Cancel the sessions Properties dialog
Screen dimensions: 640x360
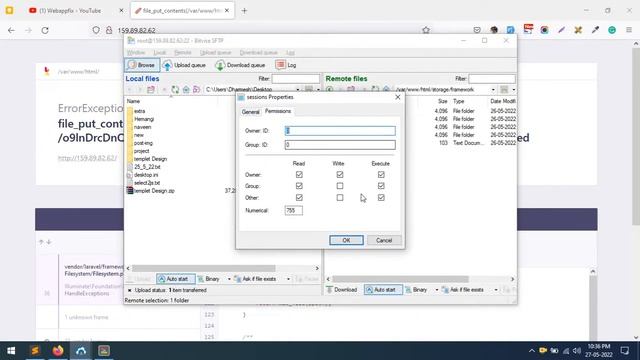384,240
